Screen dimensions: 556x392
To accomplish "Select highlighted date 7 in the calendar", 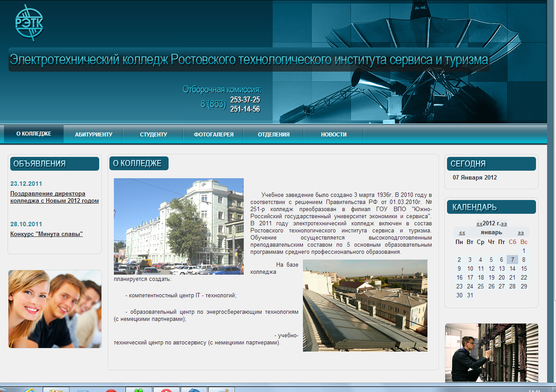I will tap(513, 260).
